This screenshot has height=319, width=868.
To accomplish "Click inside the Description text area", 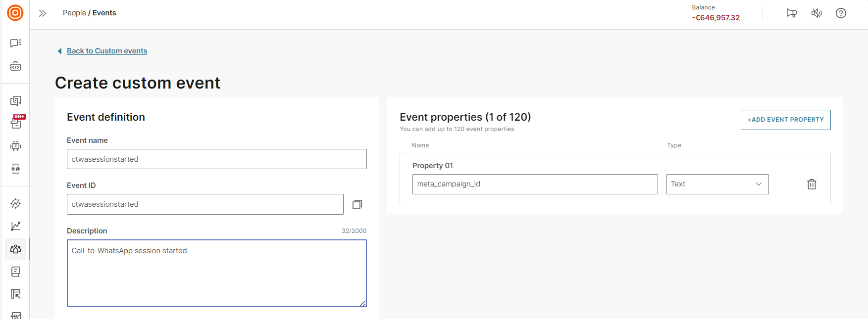I will 217,273.
